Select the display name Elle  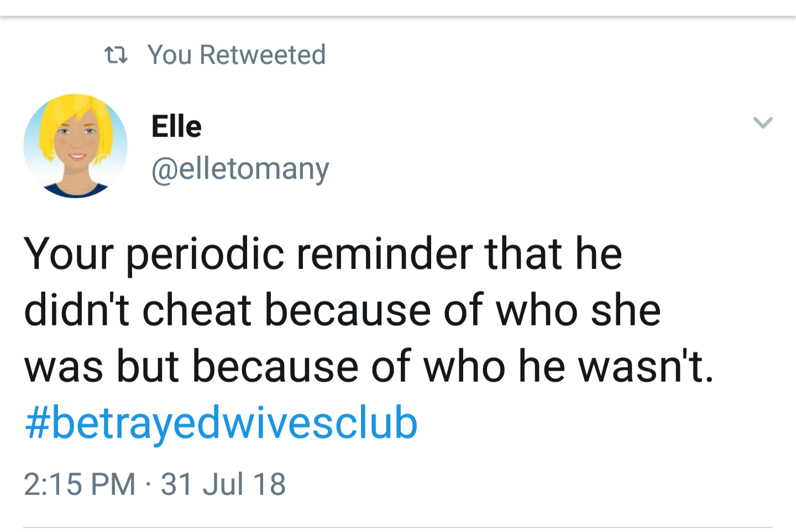(x=176, y=127)
